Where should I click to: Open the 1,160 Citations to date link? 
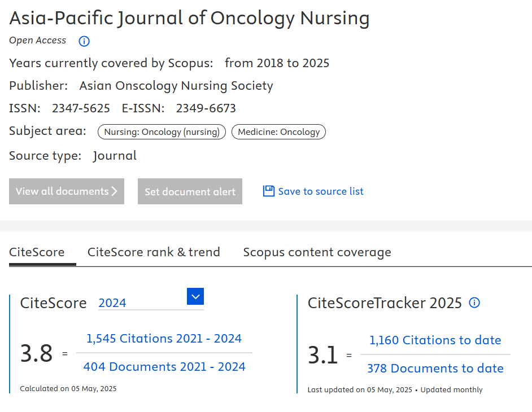[435, 340]
